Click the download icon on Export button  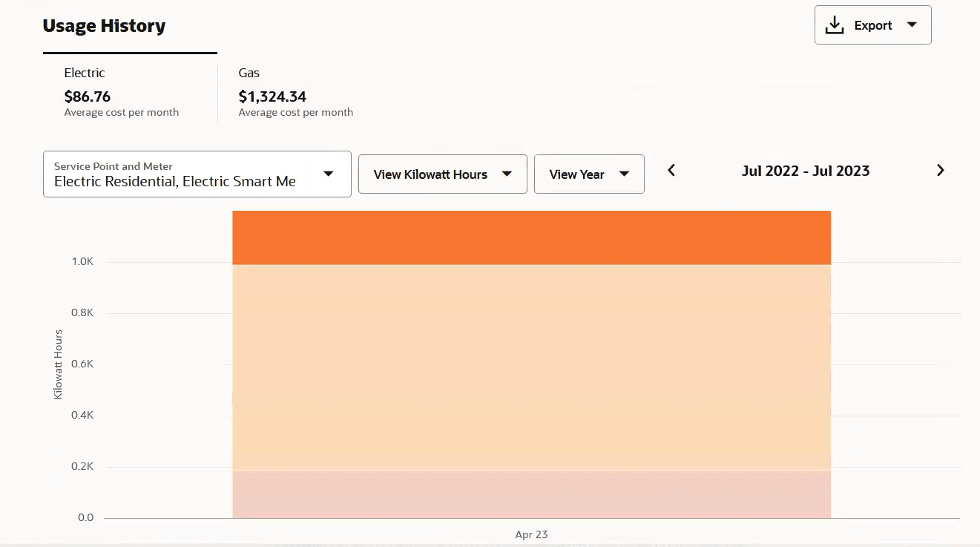pyautogui.click(x=835, y=24)
